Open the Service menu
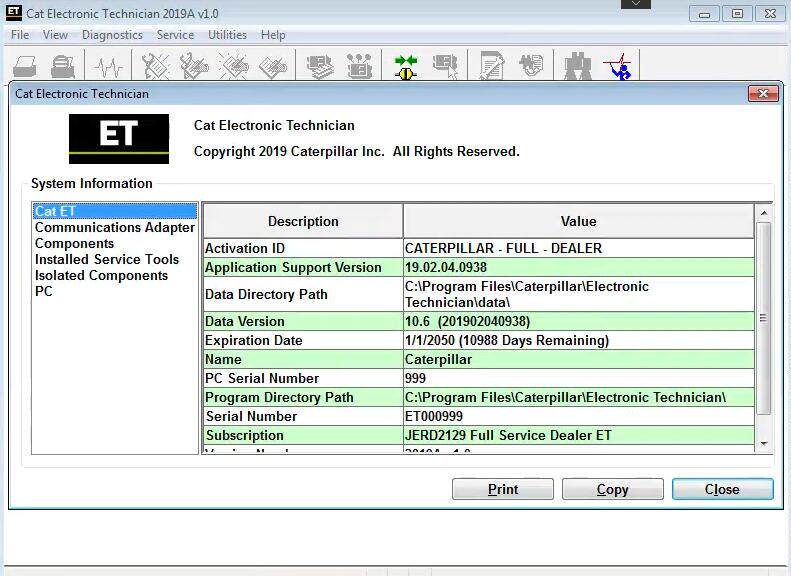The height and width of the screenshot is (576, 791). 175,35
